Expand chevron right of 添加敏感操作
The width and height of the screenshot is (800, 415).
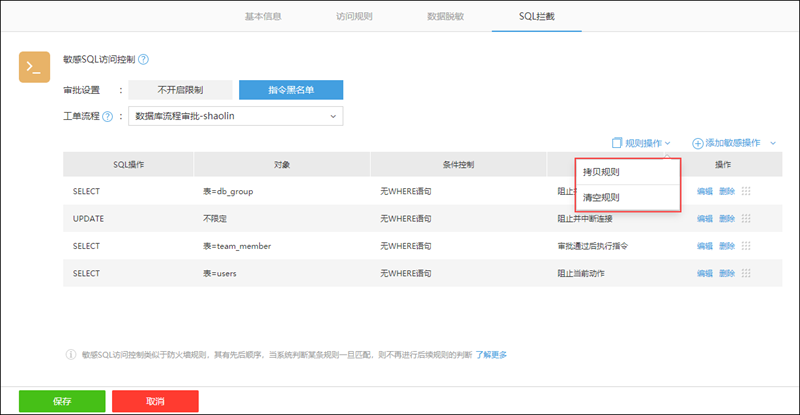point(773,143)
